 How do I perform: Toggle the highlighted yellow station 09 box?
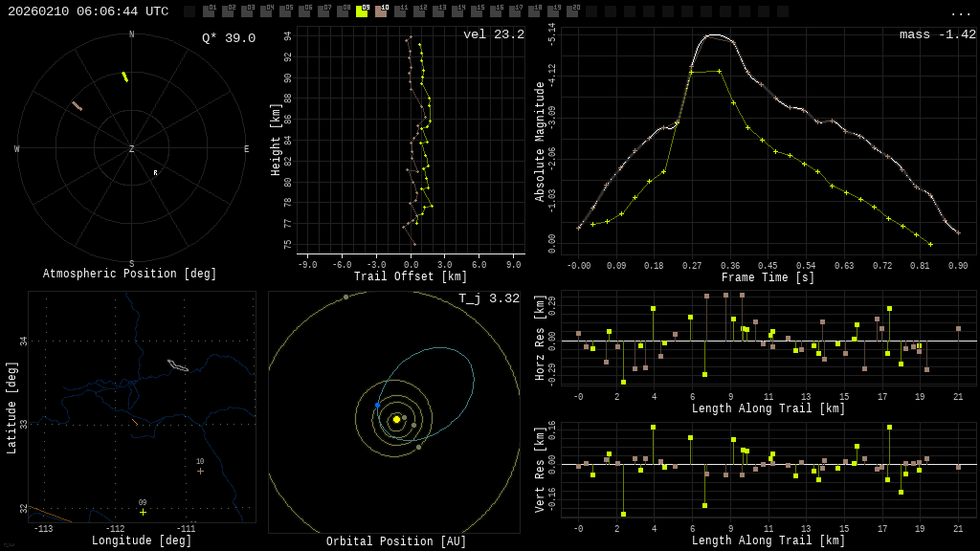(x=362, y=11)
